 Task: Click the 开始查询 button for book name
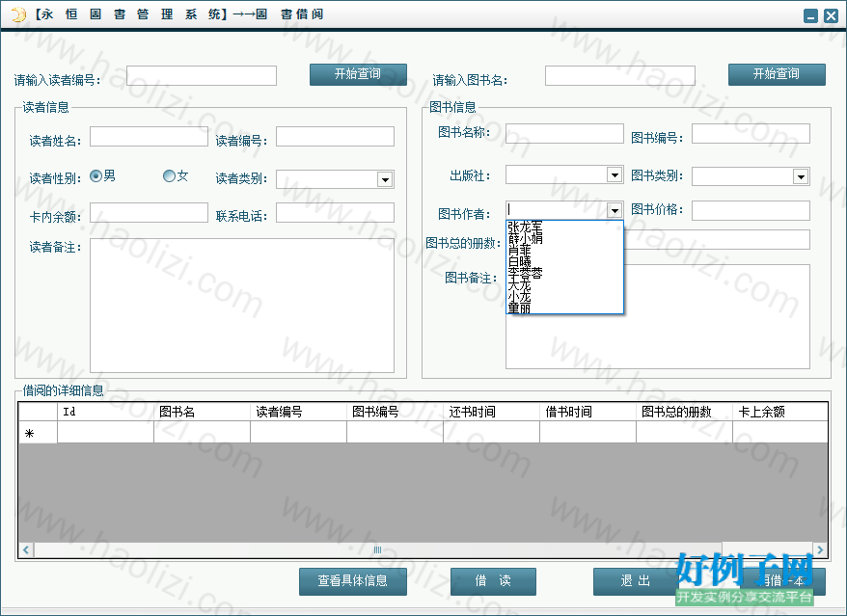point(777,74)
